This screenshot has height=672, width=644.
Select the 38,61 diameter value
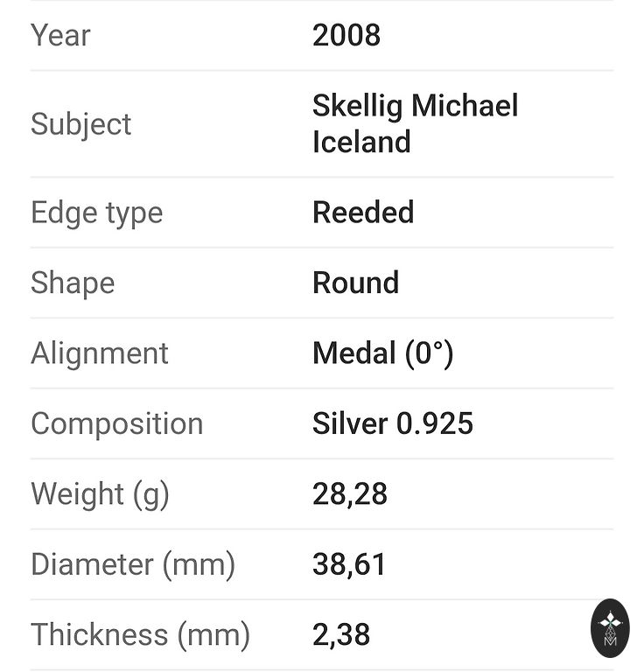pyautogui.click(x=349, y=564)
